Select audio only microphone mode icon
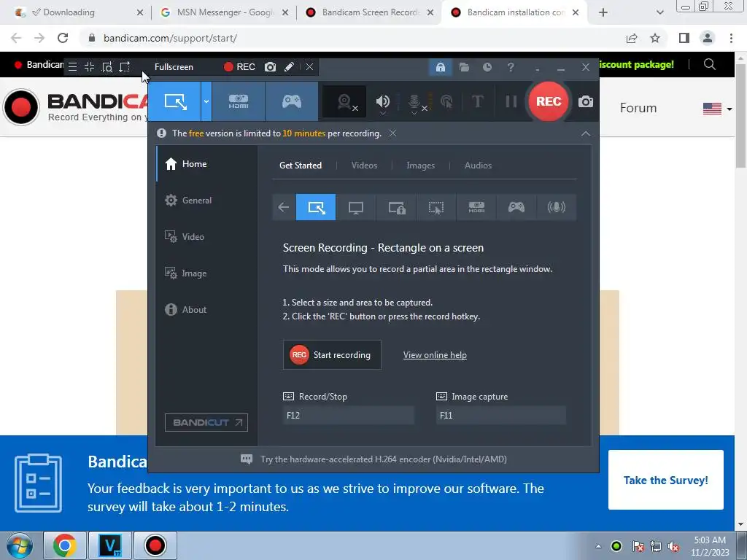747x560 pixels. click(x=557, y=207)
